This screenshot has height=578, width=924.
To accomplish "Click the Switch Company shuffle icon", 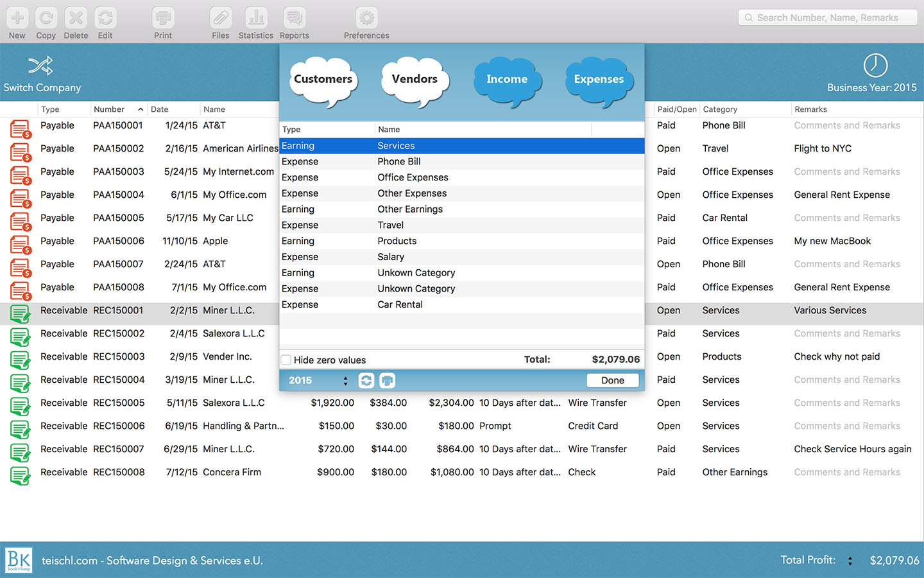I will (40, 66).
